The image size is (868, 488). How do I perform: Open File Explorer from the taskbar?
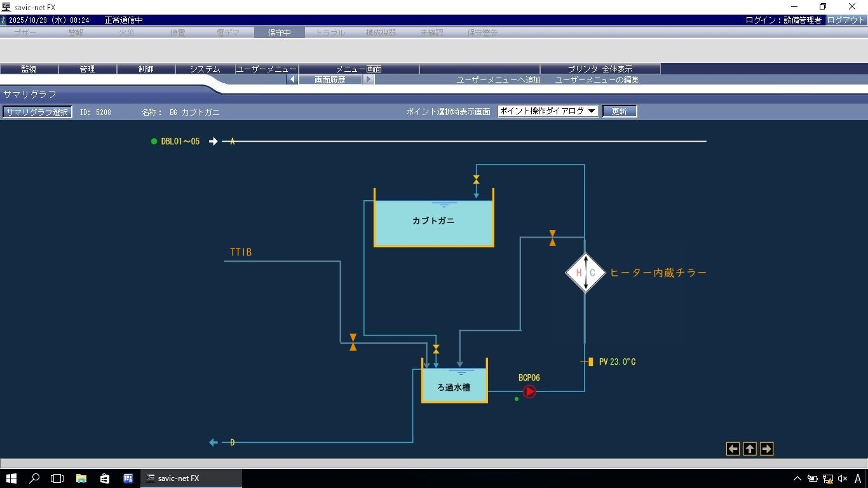click(x=81, y=478)
